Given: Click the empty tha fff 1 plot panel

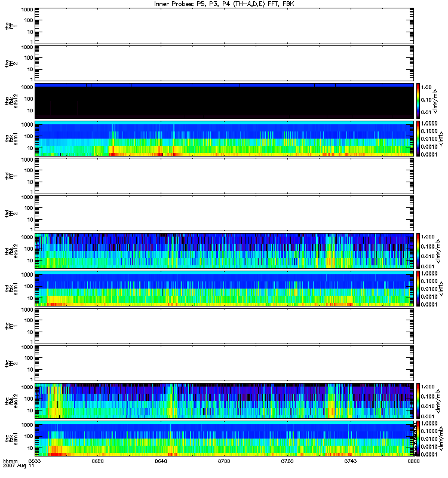Looking at the screenshot, I should (224, 26).
